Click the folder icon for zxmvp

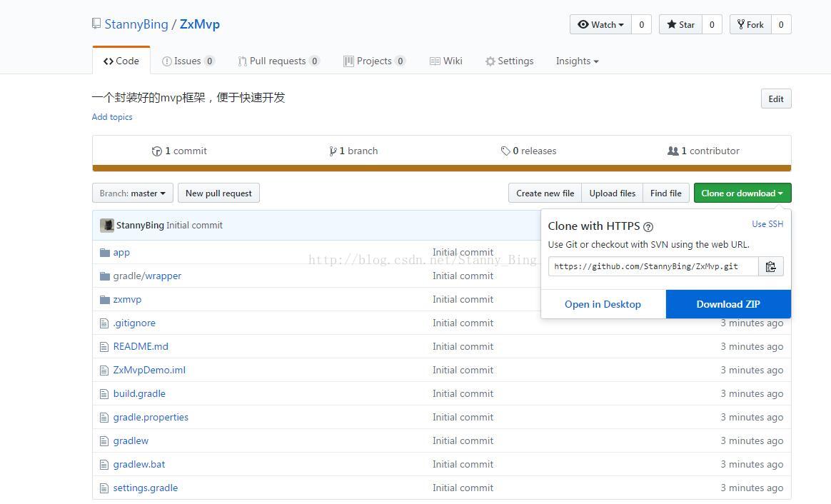105,299
